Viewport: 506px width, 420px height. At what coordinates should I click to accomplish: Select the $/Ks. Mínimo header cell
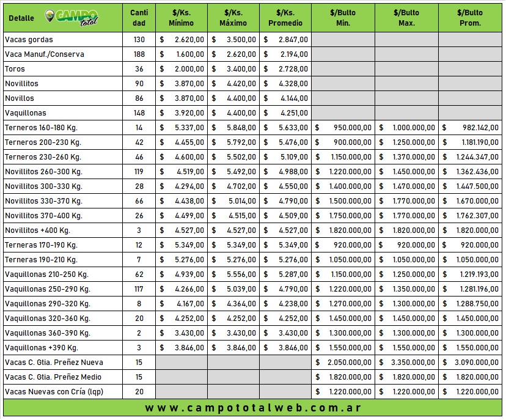click(x=181, y=18)
